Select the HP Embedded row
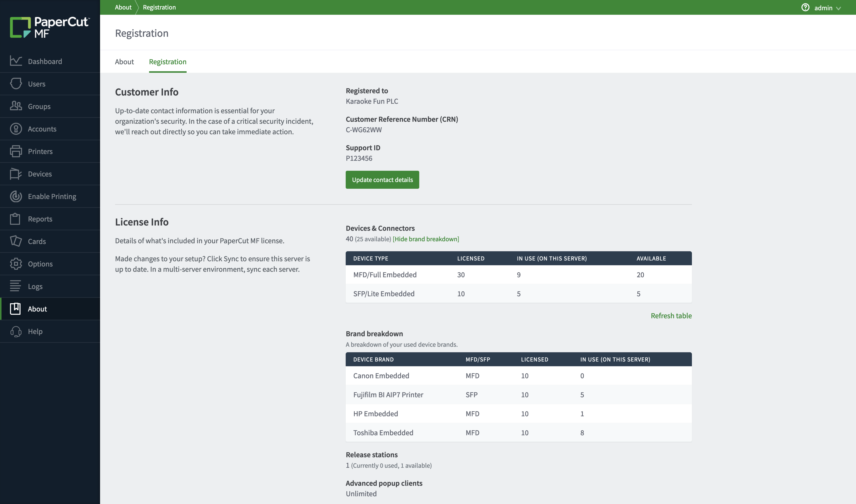The width and height of the screenshot is (856, 504). tap(519, 414)
